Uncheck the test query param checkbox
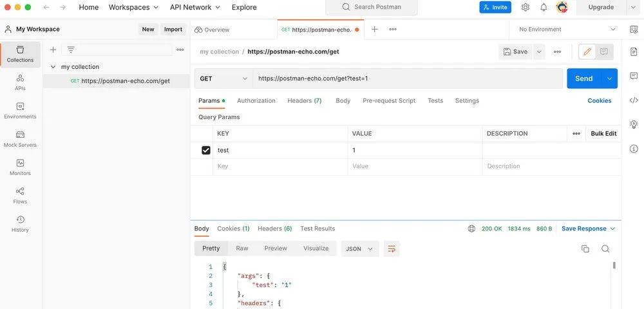Image resolution: width=644 pixels, height=309 pixels. click(x=206, y=150)
